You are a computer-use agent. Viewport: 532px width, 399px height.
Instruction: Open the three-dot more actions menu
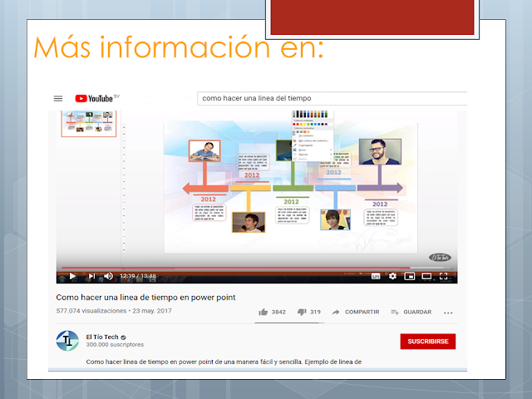(448, 313)
